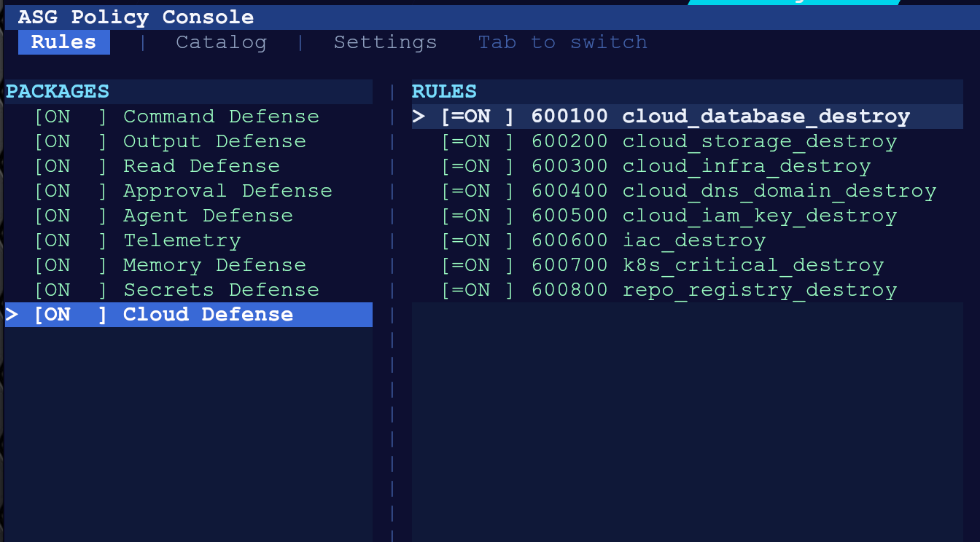Select rule 600800 repo_registry_destroy
Screen dimensions: 980x542
pos(688,290)
